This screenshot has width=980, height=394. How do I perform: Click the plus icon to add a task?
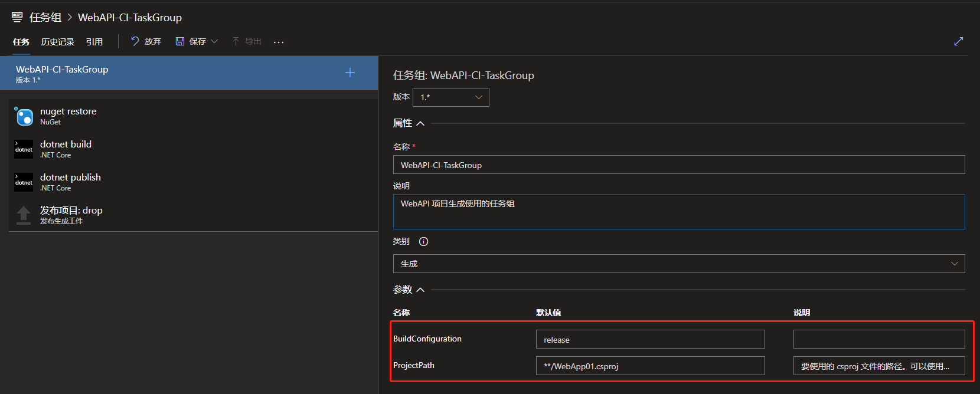pos(350,73)
